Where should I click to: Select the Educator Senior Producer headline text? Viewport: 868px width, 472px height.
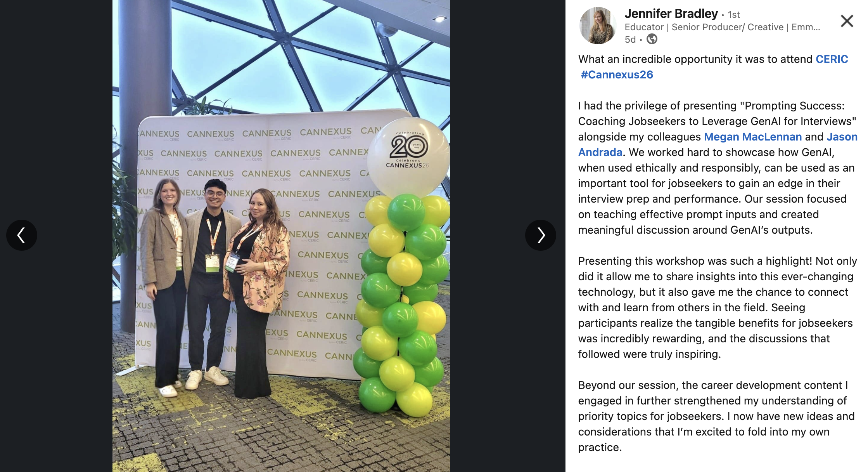click(722, 27)
